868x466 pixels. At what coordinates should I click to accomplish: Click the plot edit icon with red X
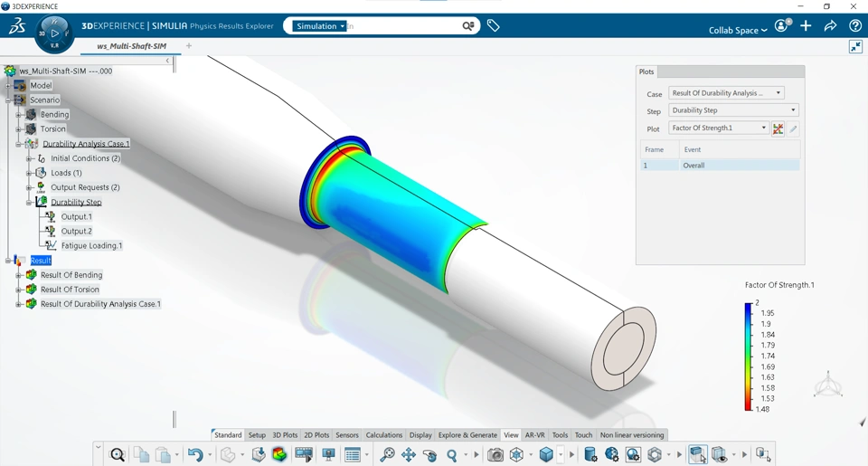pos(778,128)
